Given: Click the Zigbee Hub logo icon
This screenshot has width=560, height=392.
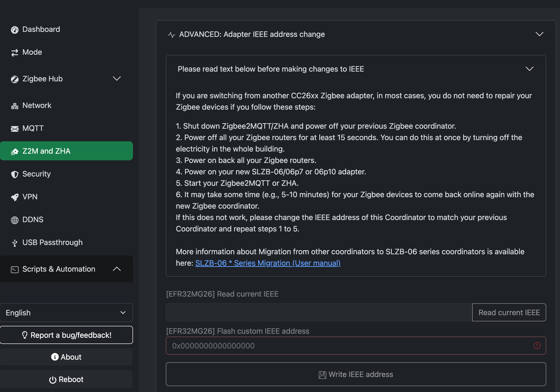Looking at the screenshot, I should (15, 79).
